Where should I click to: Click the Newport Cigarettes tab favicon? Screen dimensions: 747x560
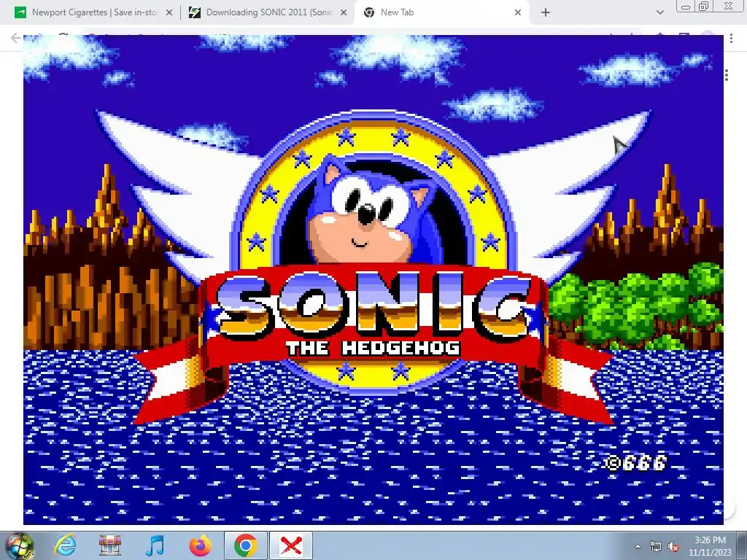[20, 13]
